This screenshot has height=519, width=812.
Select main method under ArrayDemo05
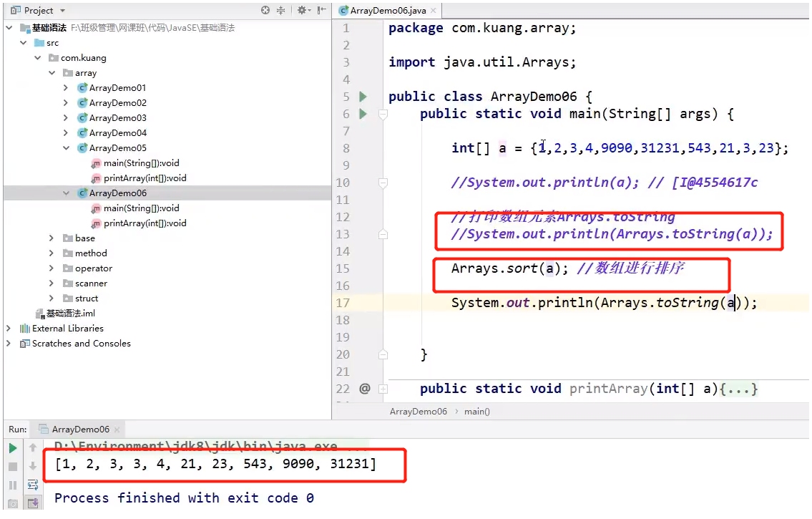pos(142,163)
